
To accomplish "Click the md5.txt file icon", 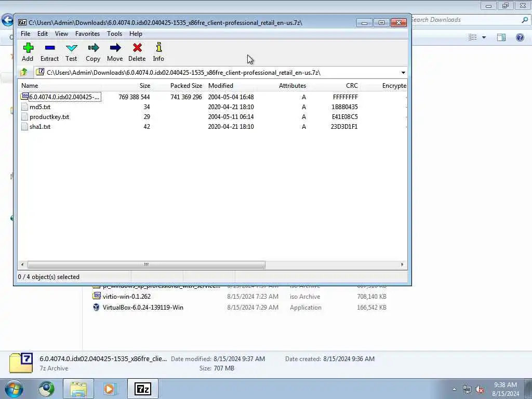I will click(x=24, y=107).
